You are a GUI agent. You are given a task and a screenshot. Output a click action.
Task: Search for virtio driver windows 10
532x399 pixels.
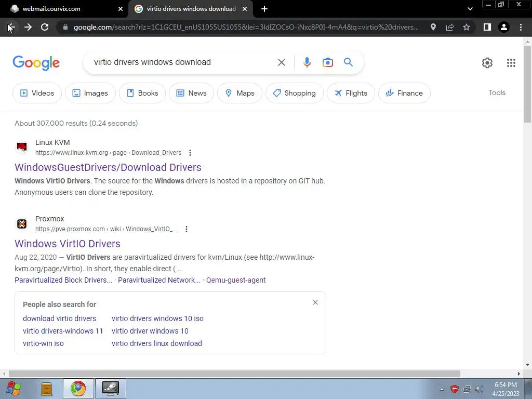150,331
